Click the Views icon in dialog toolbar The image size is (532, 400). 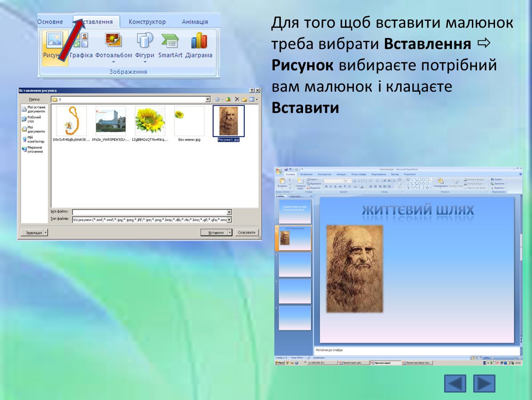pyautogui.click(x=251, y=100)
